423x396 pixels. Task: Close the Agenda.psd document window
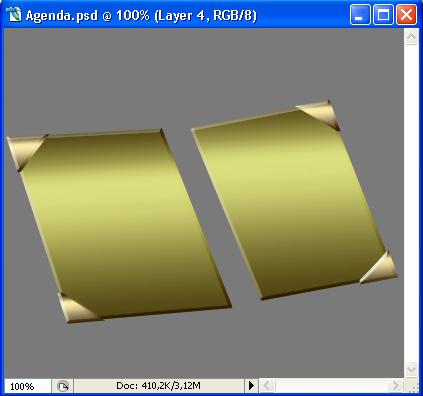click(406, 15)
